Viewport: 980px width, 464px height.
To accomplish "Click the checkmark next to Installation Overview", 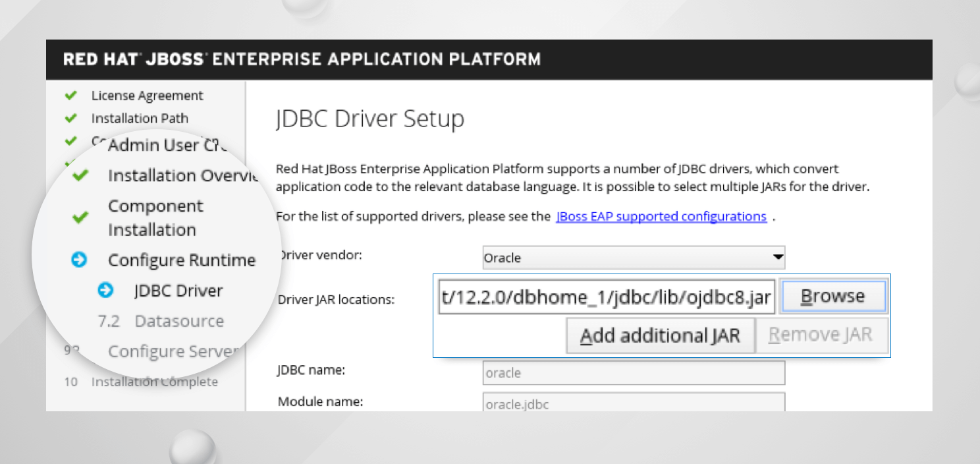I will coord(80,176).
